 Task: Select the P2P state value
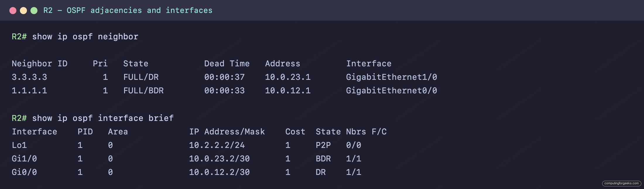pyautogui.click(x=323, y=145)
